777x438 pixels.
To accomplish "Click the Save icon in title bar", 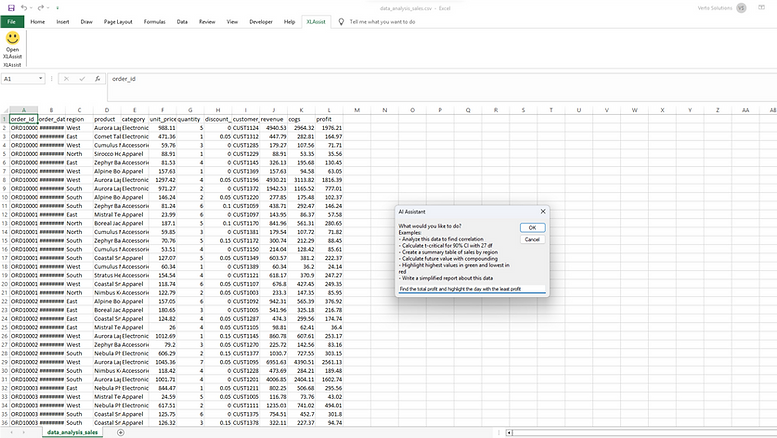I will [11, 8].
